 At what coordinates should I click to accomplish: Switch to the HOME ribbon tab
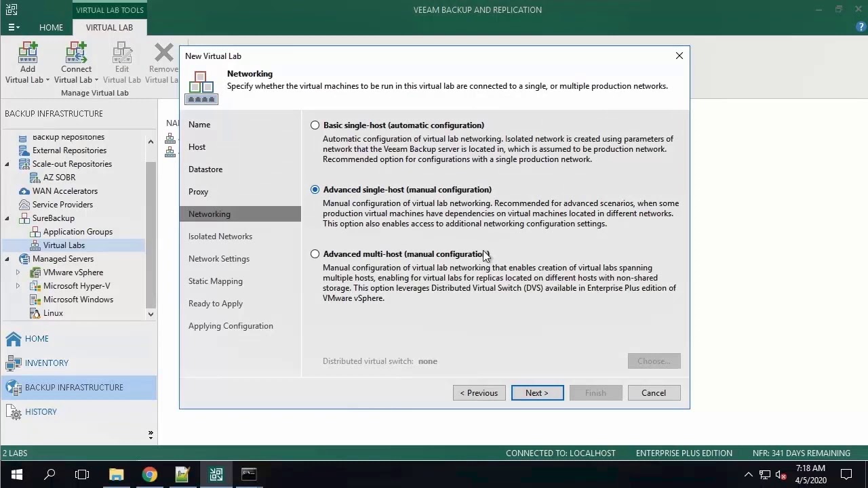coord(51,27)
